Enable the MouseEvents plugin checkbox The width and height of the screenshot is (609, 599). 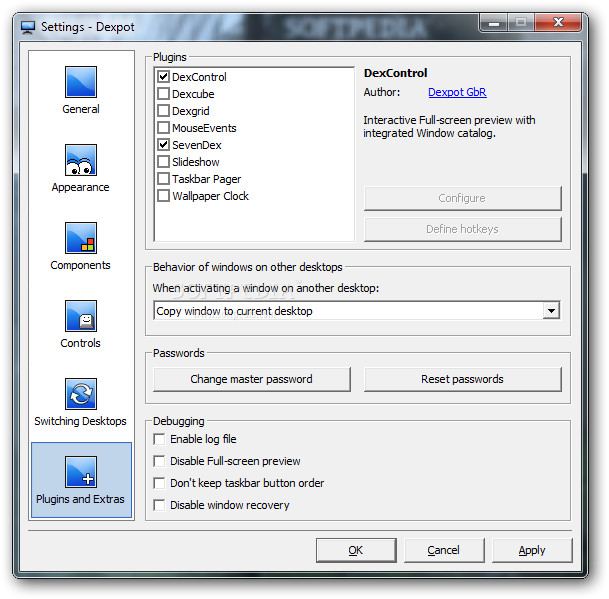[x=164, y=127]
